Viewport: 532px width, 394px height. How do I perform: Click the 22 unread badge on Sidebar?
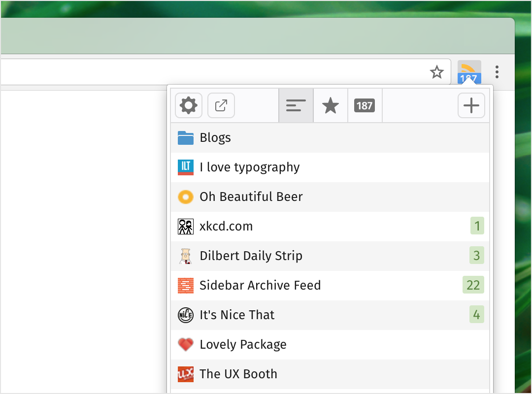473,285
